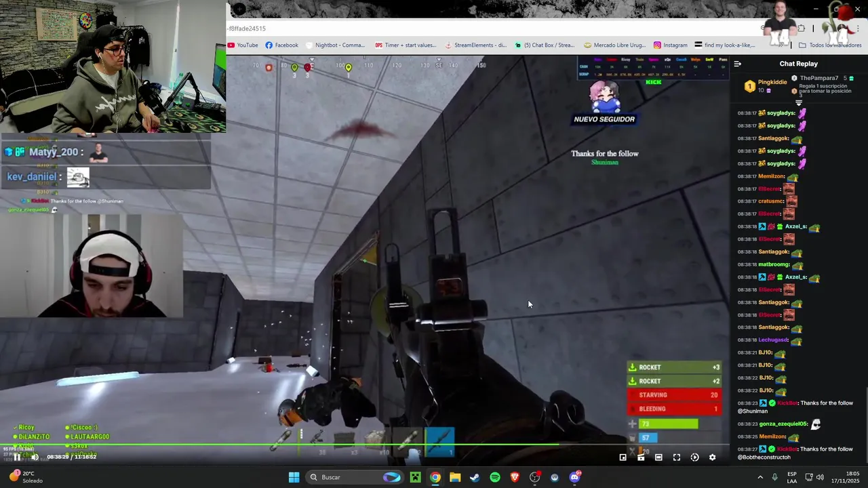This screenshot has width=868, height=488.
Task: Open Instagram bookmark
Action: (x=671, y=45)
